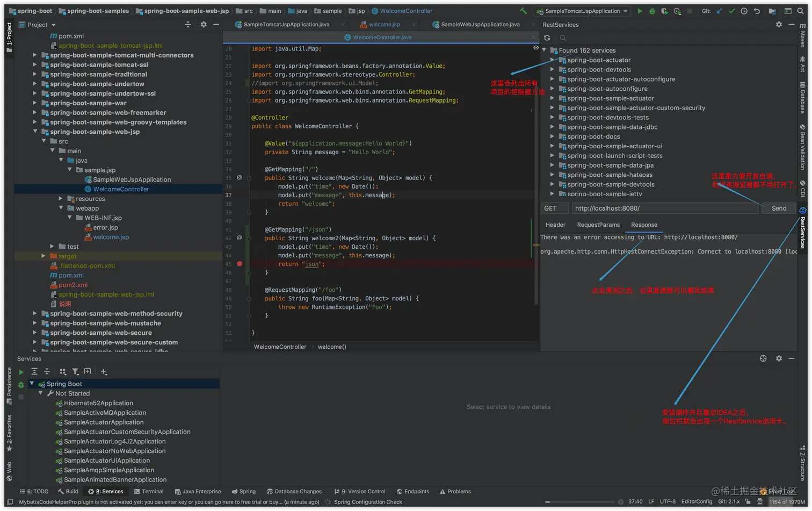Open the RequestParams tab
This screenshot has height=511, width=812.
point(598,225)
